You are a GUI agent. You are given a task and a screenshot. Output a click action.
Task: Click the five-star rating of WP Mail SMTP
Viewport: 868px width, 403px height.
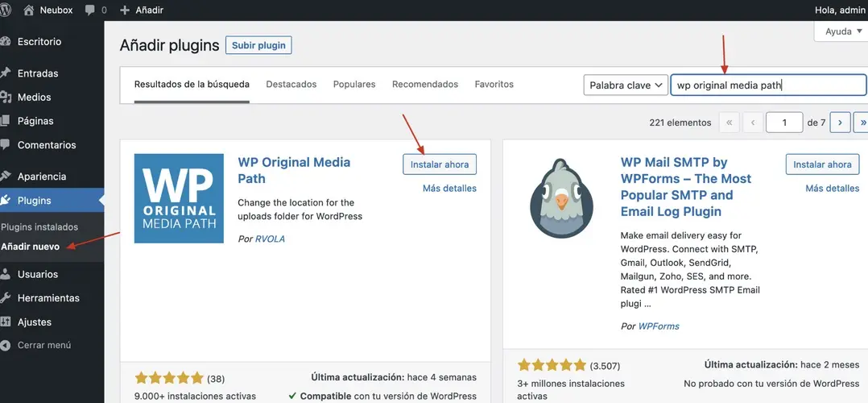(552, 365)
